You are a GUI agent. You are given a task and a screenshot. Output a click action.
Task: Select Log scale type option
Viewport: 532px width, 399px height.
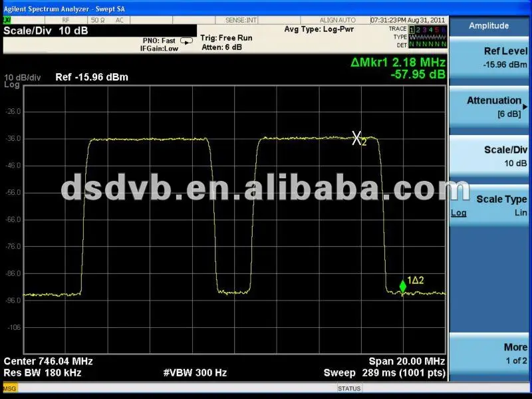click(x=458, y=213)
